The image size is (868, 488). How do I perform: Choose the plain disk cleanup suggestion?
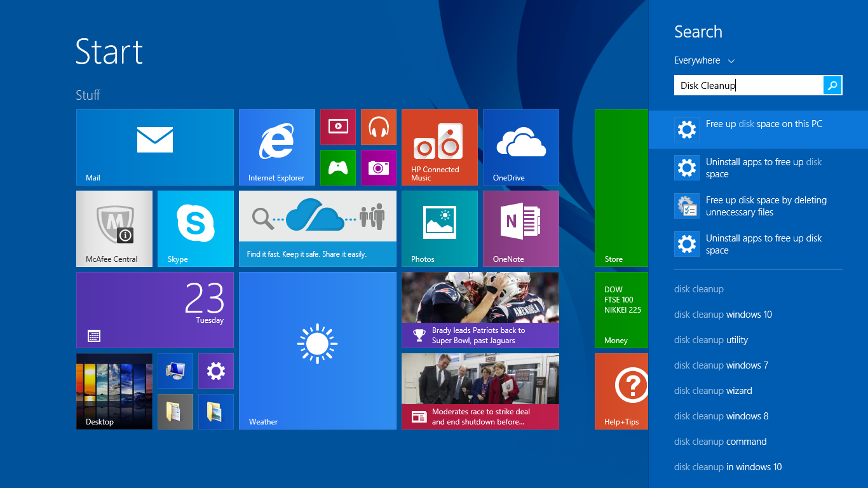coord(699,289)
